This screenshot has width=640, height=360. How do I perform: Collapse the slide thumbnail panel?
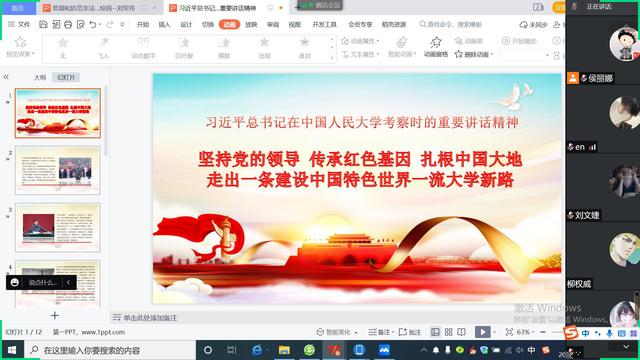[x=6, y=77]
